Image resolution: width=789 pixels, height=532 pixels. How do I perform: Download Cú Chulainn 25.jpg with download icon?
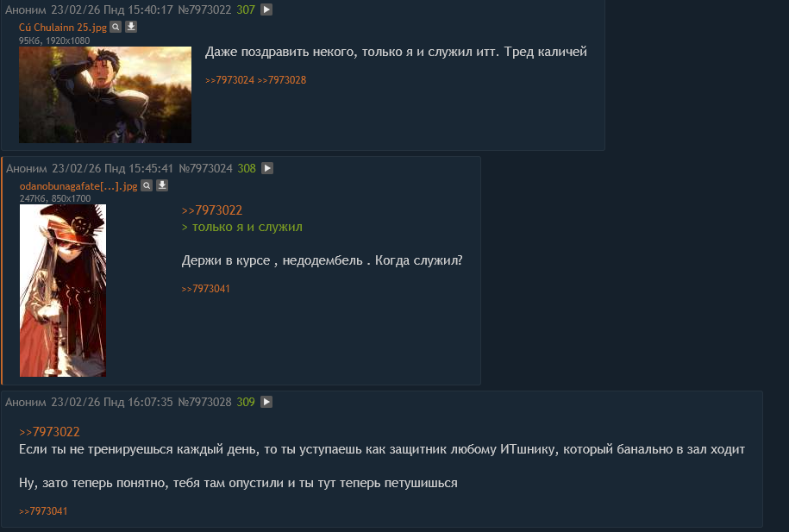pyautogui.click(x=131, y=28)
